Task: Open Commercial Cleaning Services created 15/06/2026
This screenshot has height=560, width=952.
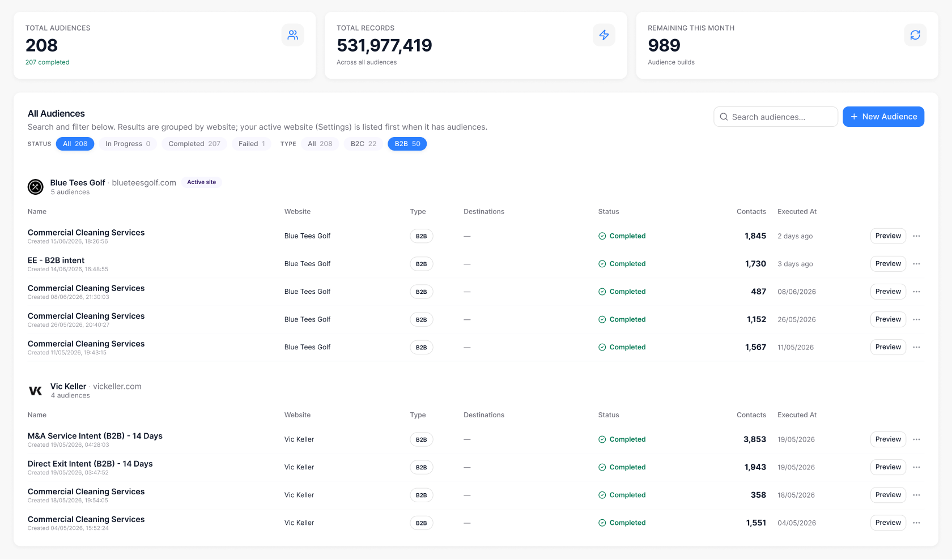Action: [x=86, y=233]
